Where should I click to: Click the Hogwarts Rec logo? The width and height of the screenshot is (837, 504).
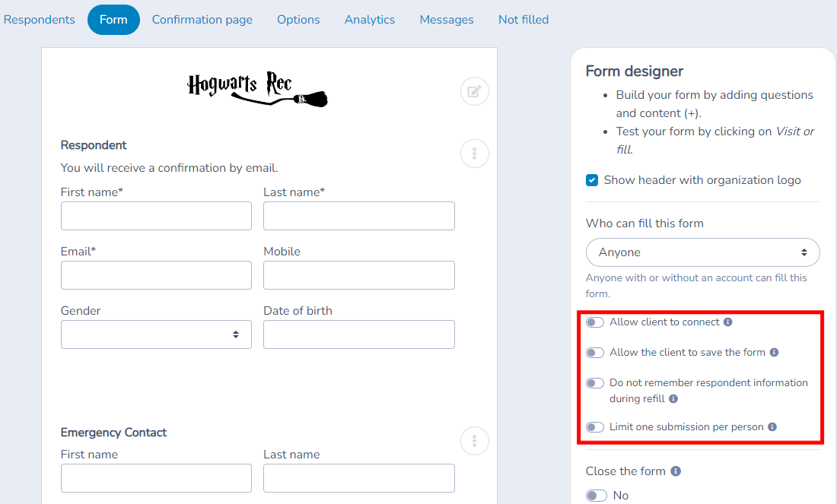coord(257,89)
